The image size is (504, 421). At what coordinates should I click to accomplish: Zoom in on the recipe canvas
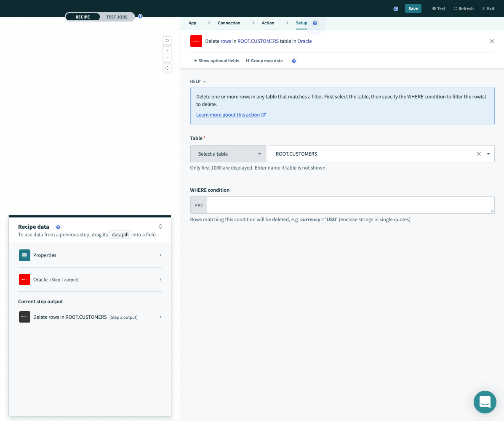[x=167, y=50]
